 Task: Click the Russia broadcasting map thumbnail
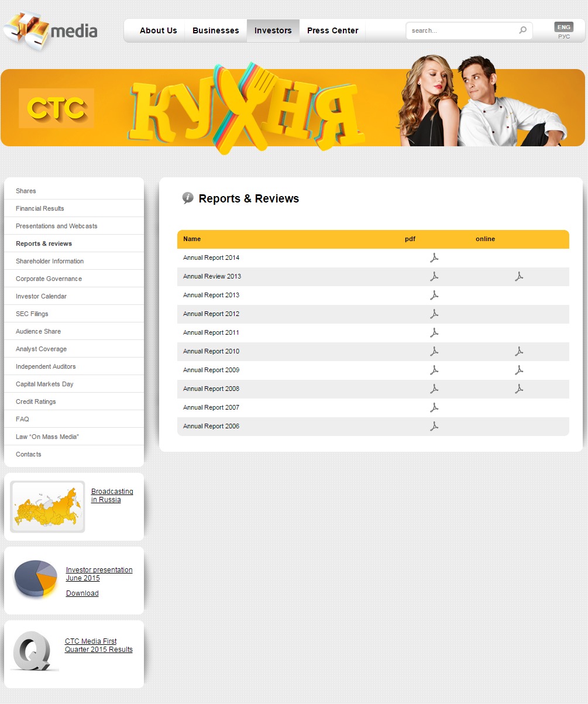click(47, 507)
